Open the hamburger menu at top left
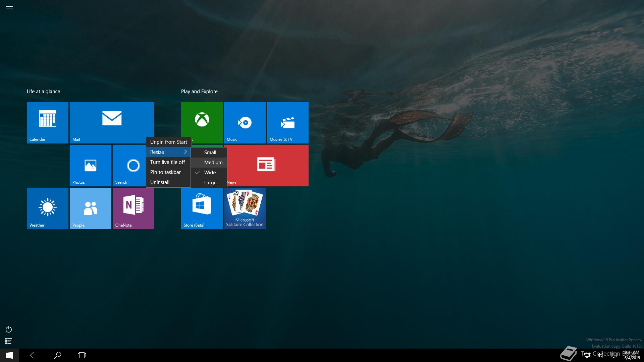The height and width of the screenshot is (362, 644). 9,8
